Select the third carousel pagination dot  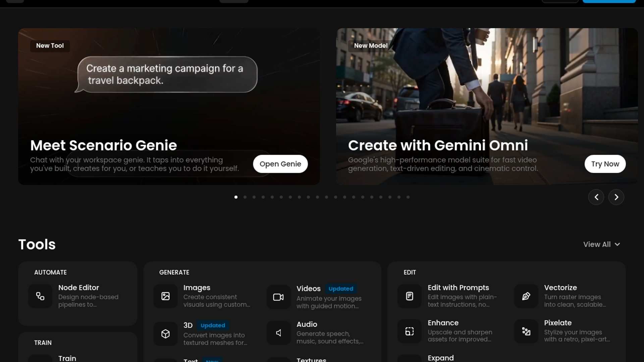coord(254,197)
